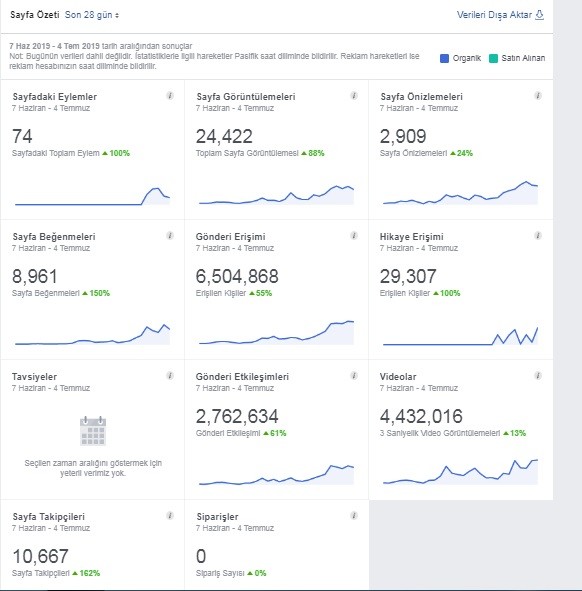The image size is (582, 591).
Task: Open info icon for Gönderi Erişimi
Action: [x=354, y=236]
